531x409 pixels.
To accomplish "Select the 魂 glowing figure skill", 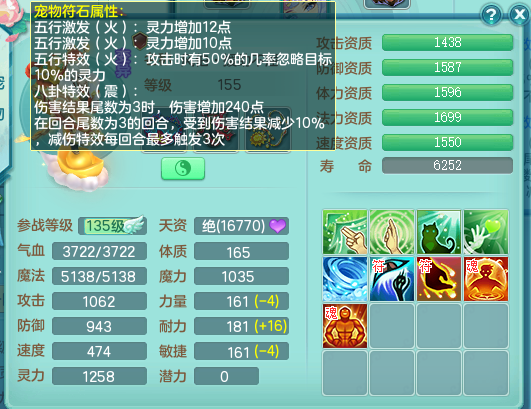I will 486,279.
